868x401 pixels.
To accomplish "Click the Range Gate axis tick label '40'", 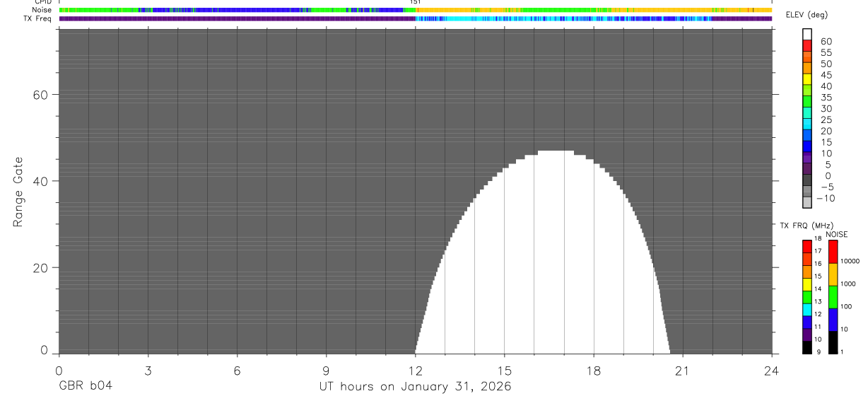I will tap(40, 181).
